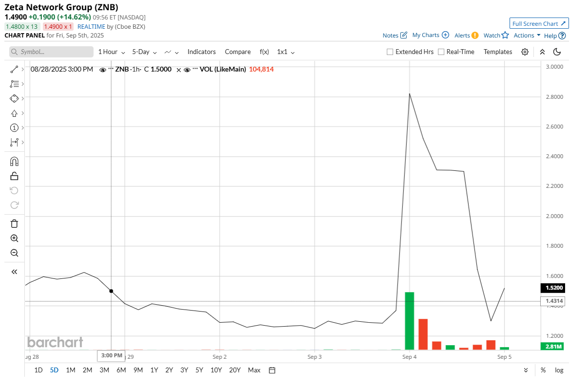Viewport: 588px width, 386px height.
Task: Select the 1D range tab
Action: (x=38, y=370)
